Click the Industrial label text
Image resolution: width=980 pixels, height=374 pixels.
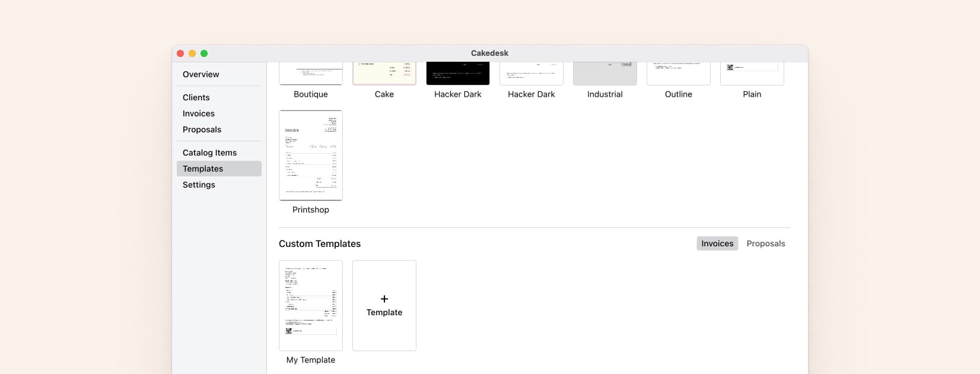[605, 94]
